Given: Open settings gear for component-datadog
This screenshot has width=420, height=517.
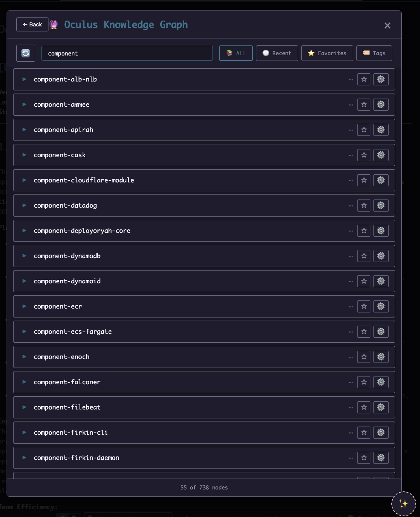Looking at the screenshot, I should 381,205.
